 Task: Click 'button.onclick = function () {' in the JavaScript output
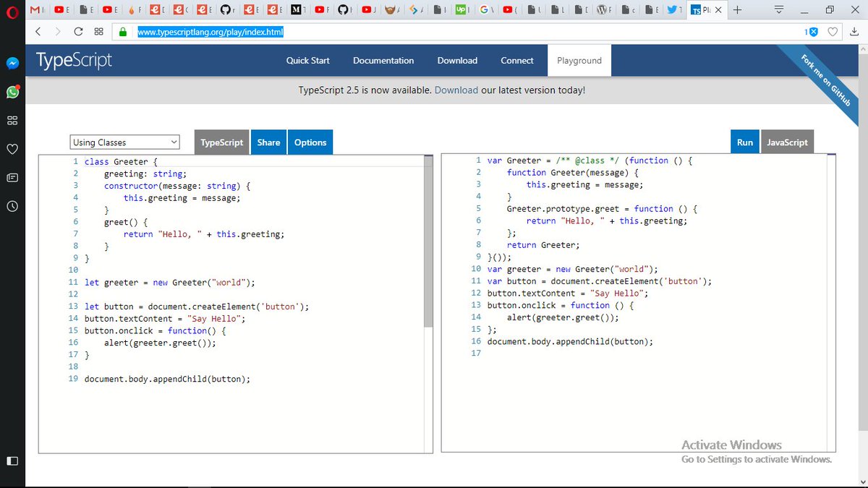click(561, 306)
